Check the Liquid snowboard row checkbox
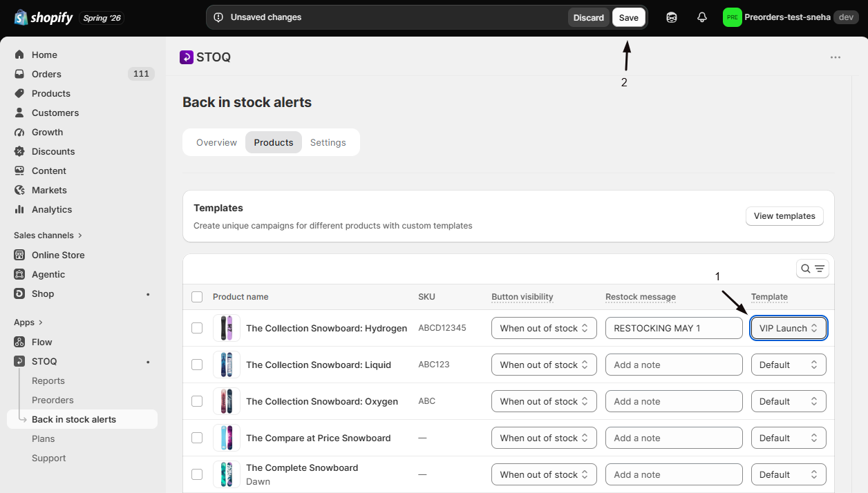The image size is (868, 493). (197, 365)
